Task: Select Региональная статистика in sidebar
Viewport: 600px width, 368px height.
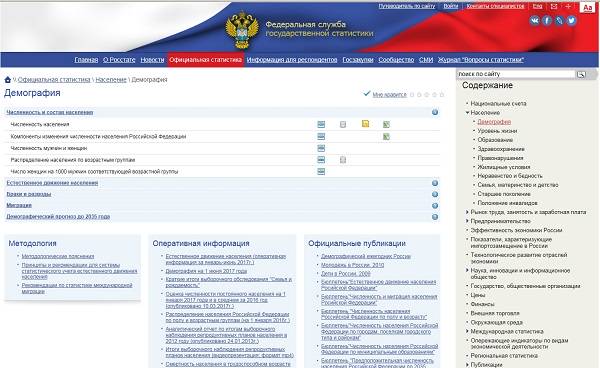Action: [x=504, y=355]
